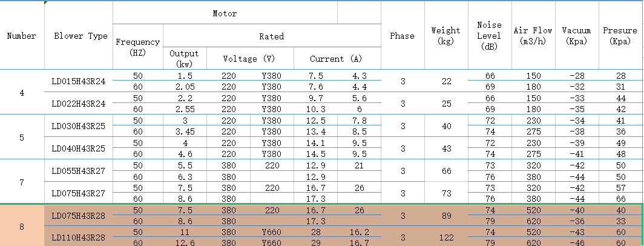The height and width of the screenshot is (246, 644).
Task: Click the Presure (Kpa) column header
Action: point(620,35)
